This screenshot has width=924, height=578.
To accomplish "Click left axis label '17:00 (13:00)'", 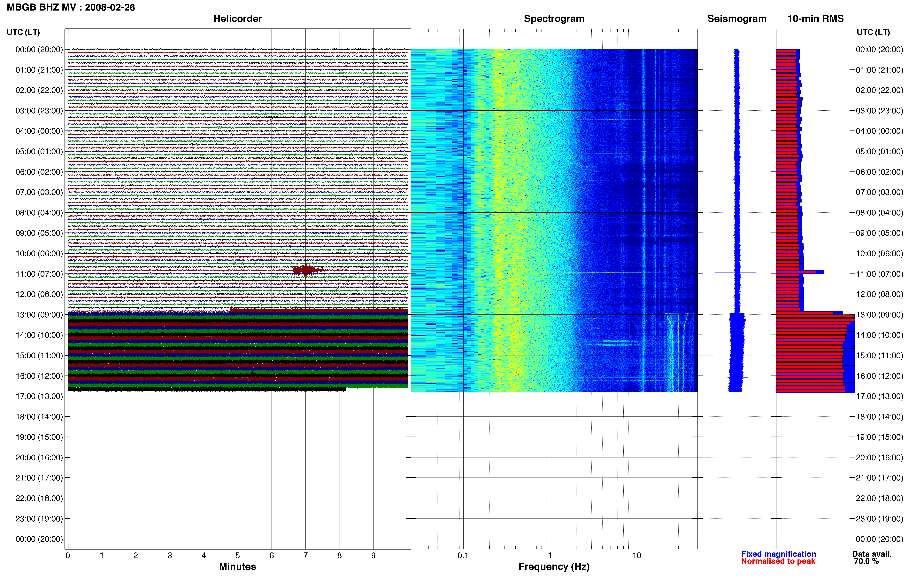I will (x=39, y=396).
